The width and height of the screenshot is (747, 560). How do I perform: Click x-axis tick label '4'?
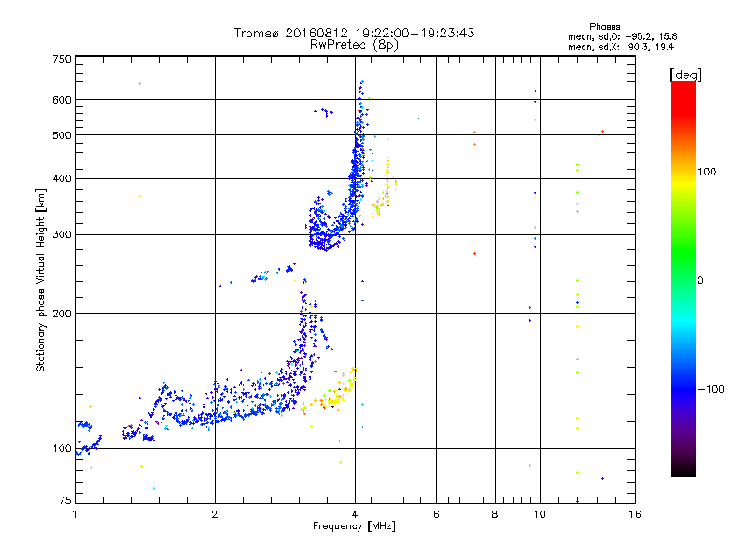coord(355,514)
